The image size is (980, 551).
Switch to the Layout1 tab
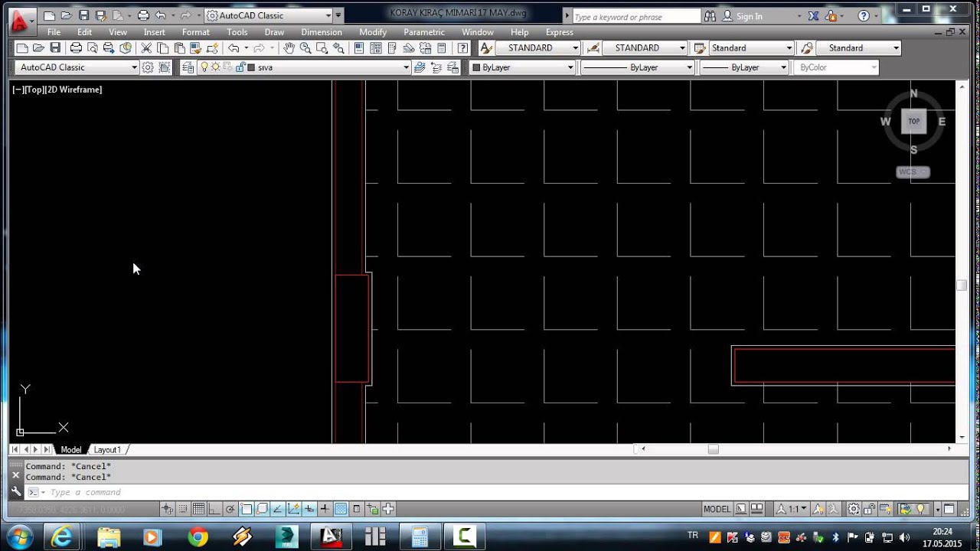(107, 450)
